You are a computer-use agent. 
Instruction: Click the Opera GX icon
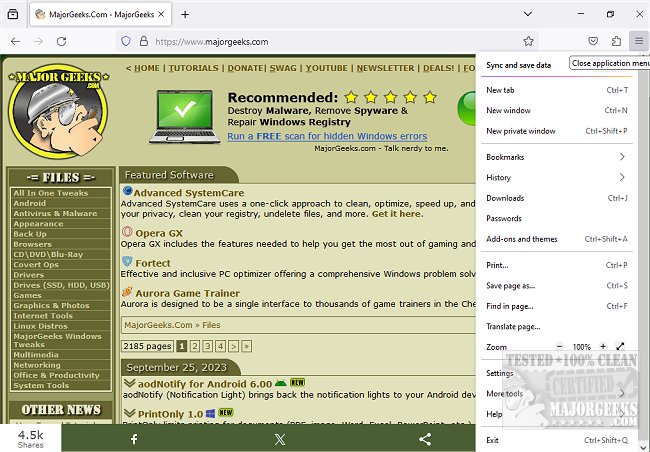(x=127, y=231)
